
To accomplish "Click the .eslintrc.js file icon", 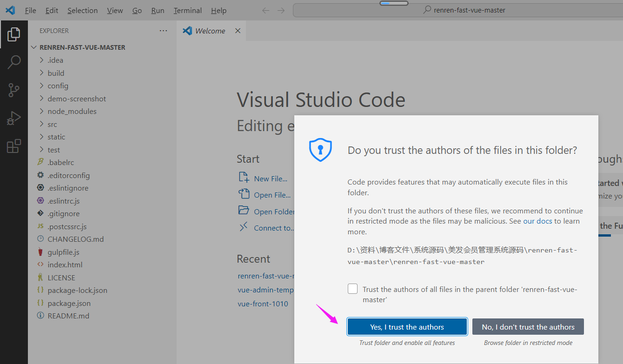I will point(40,201).
